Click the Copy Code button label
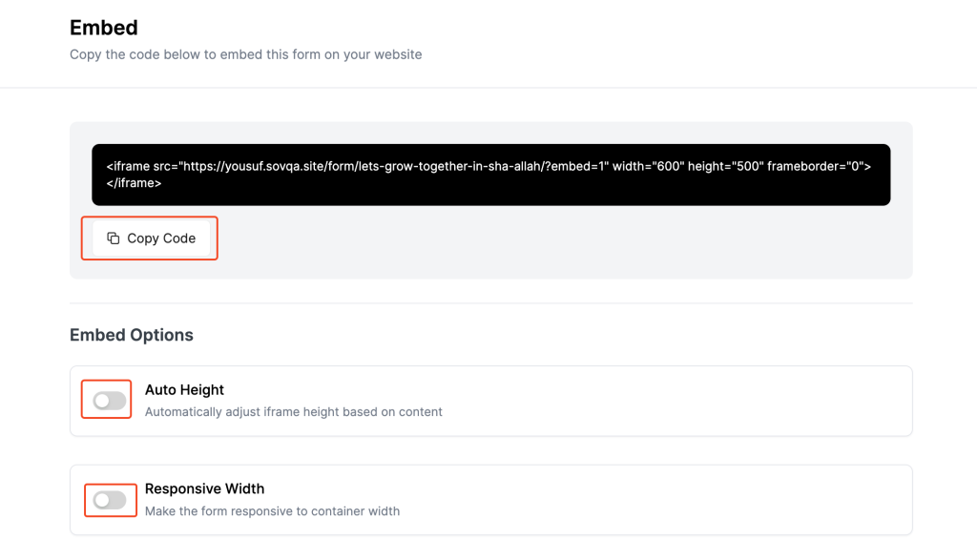977x560 pixels. tap(161, 239)
